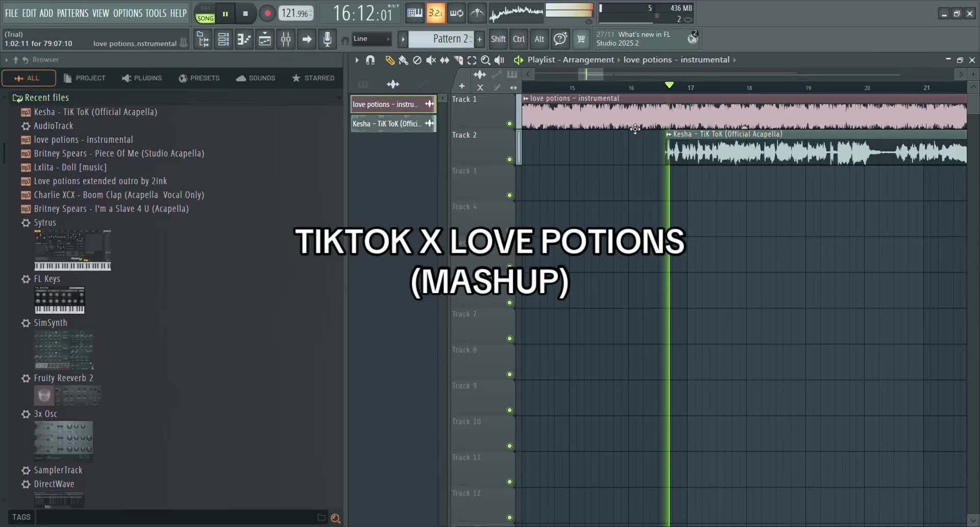Click the online news globe icon
The height and width of the screenshot is (527, 980).
coord(693,38)
